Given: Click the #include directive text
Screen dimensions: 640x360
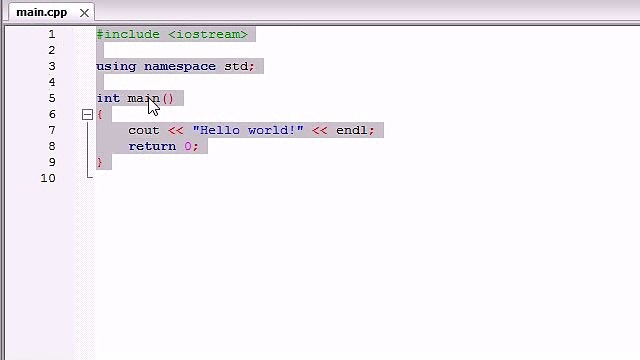Looking at the screenshot, I should pos(128,34).
